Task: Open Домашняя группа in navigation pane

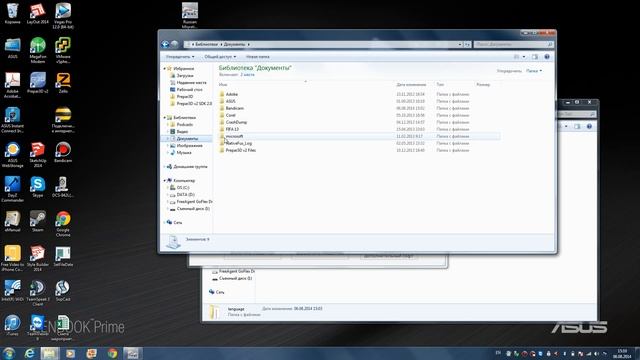Action: 190,167
